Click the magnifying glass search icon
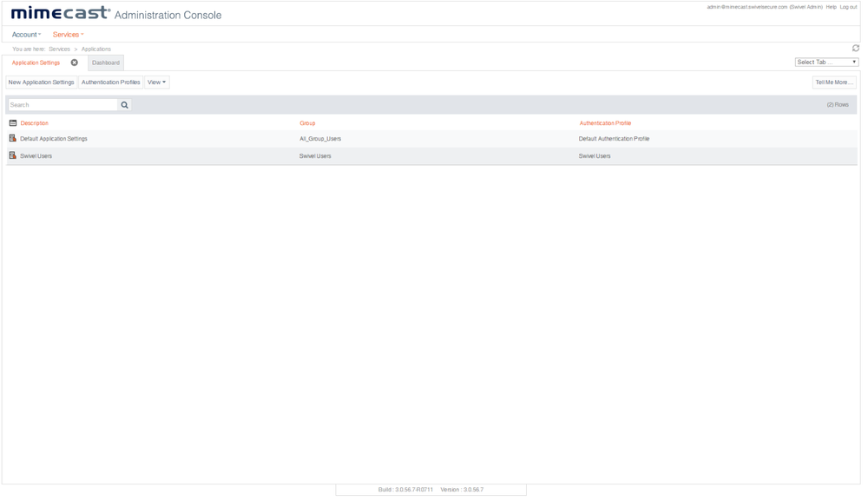The height and width of the screenshot is (501, 868). click(x=124, y=103)
